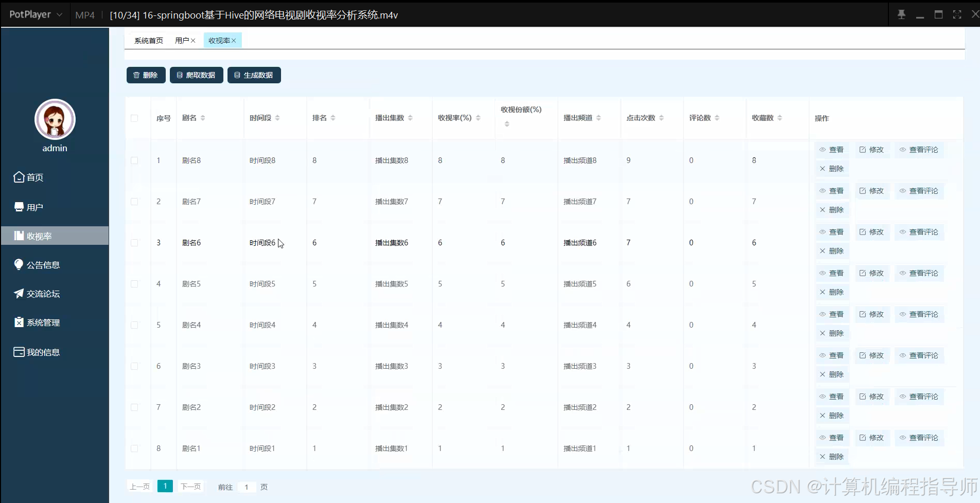Delete the 剧名4 row

(x=831, y=333)
